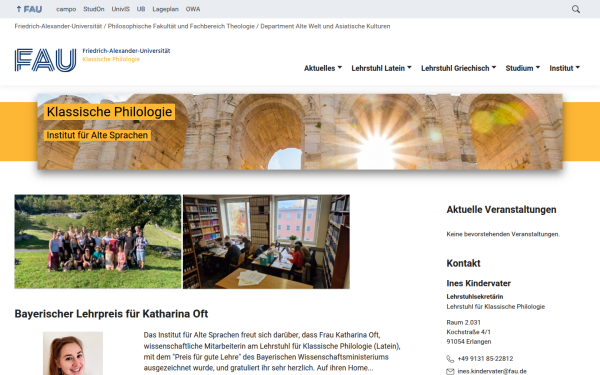Email ines.kindervater@fau.de
600x375 pixels.
492,371
